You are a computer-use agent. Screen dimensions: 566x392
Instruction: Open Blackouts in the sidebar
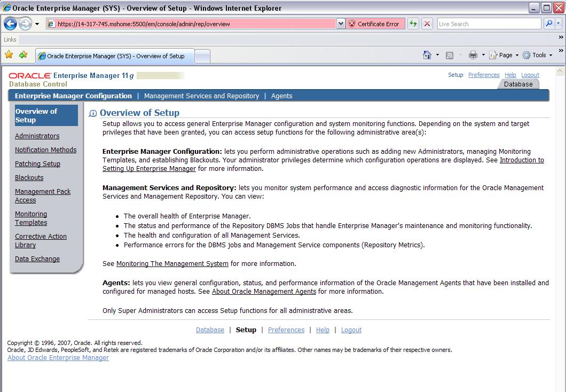29,178
